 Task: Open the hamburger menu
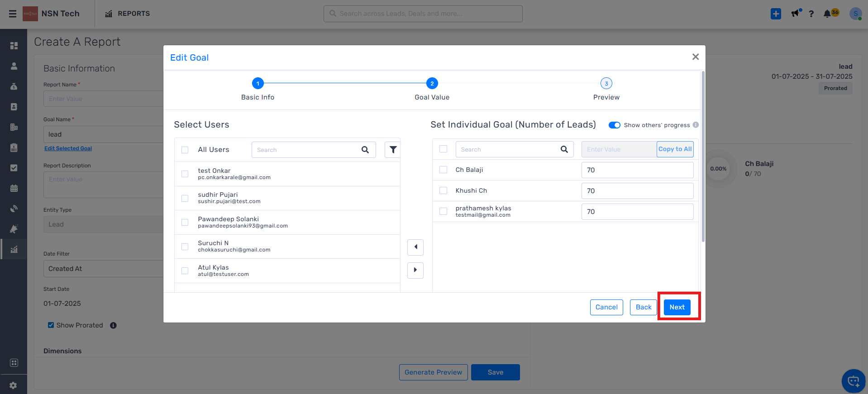13,14
